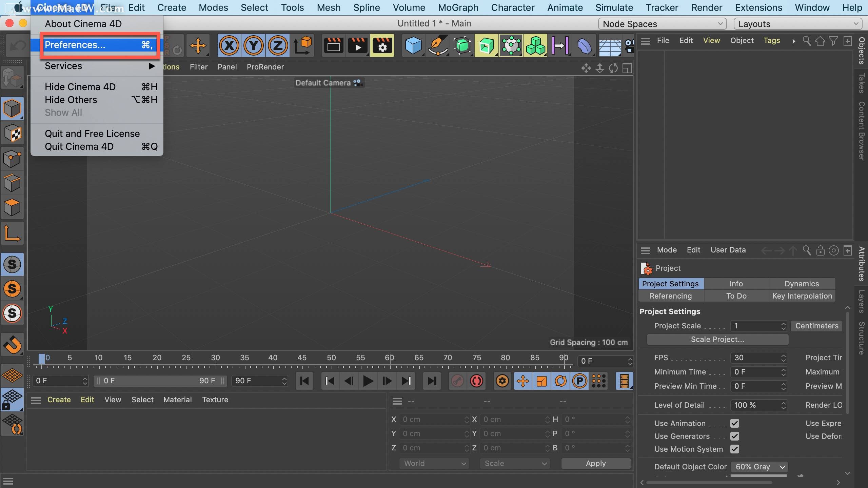The image size is (868, 488).
Task: Click Scale Project button
Action: pyautogui.click(x=717, y=339)
